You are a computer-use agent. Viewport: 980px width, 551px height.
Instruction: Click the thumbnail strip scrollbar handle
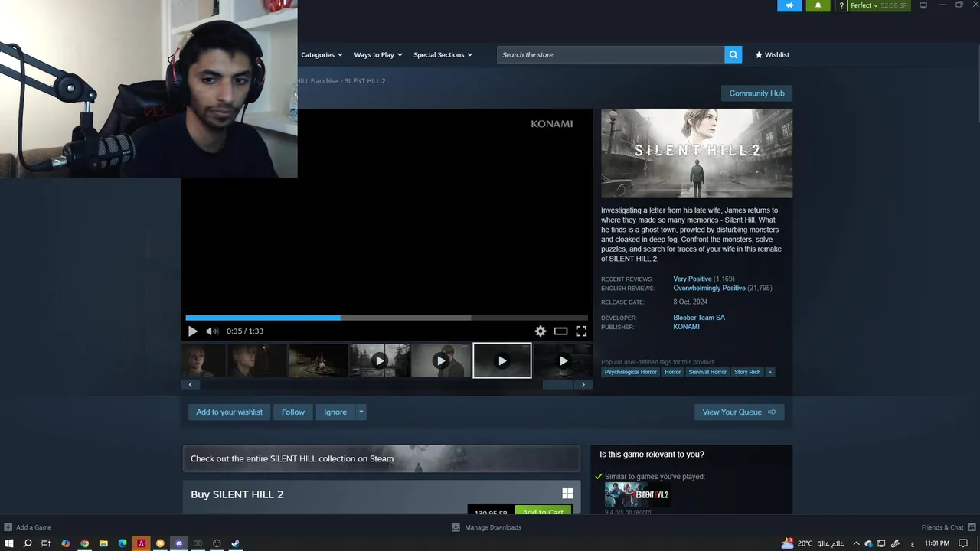tap(557, 385)
